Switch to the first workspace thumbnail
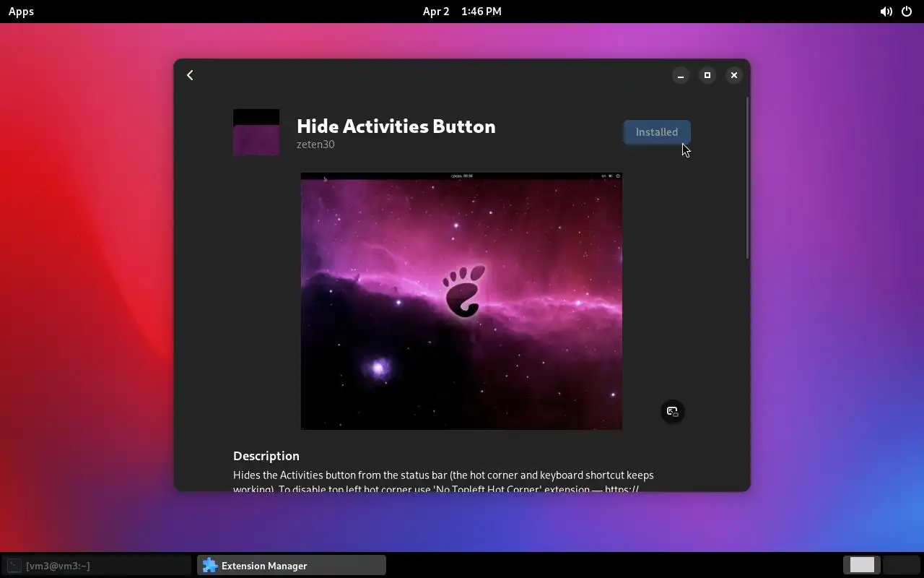924x578 pixels. pyautogui.click(x=862, y=565)
